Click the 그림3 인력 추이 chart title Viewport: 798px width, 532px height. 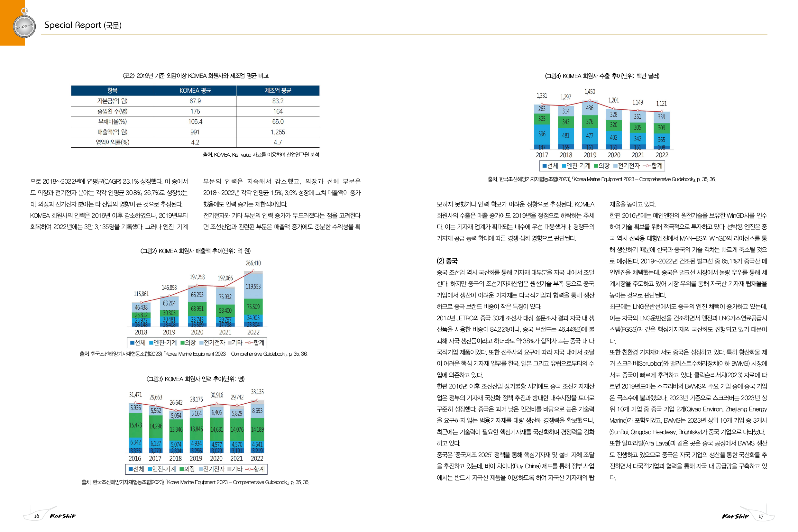coord(196,379)
